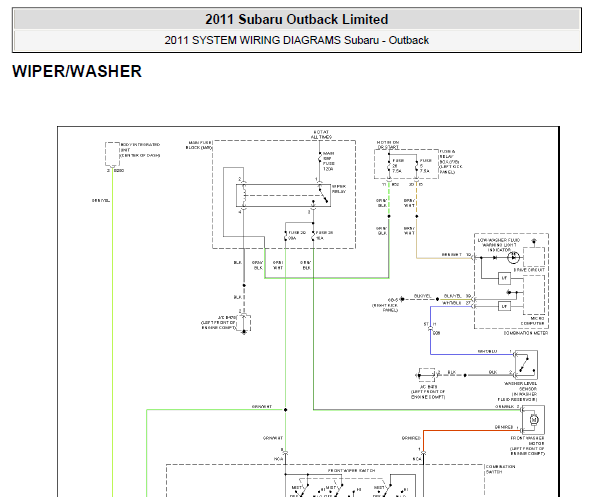This screenshot has width=603, height=497.
Task: Click the warning light lamp symbol
Action: [513, 258]
